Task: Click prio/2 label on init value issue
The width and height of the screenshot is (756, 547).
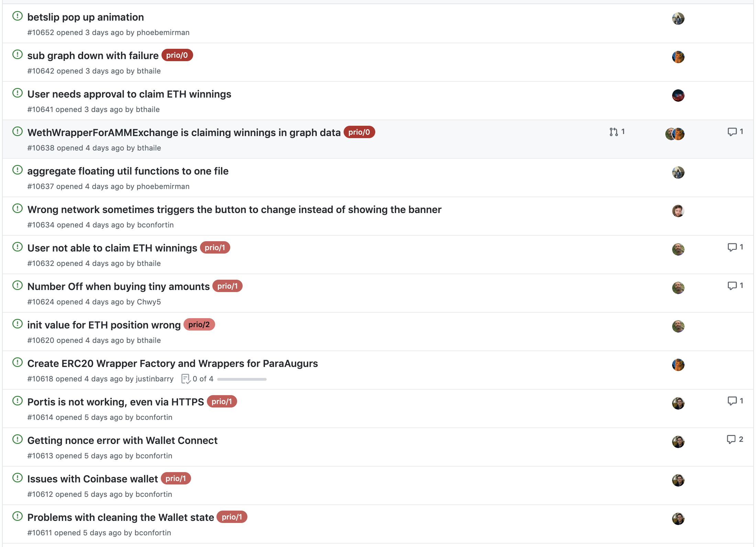Action: 199,325
